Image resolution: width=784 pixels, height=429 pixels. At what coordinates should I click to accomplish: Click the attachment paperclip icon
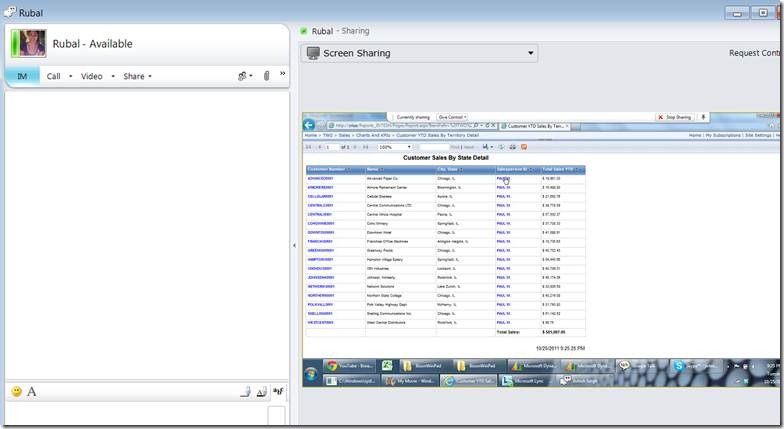[267, 76]
